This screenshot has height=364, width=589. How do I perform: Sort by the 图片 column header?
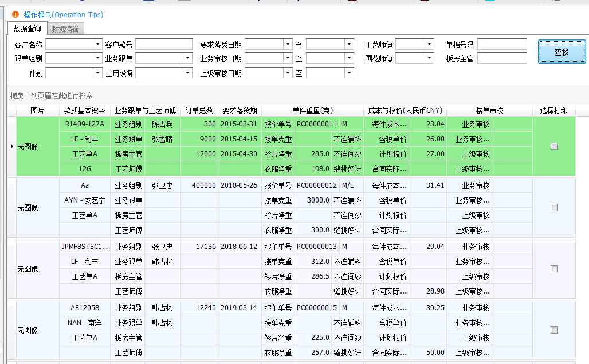(x=38, y=110)
